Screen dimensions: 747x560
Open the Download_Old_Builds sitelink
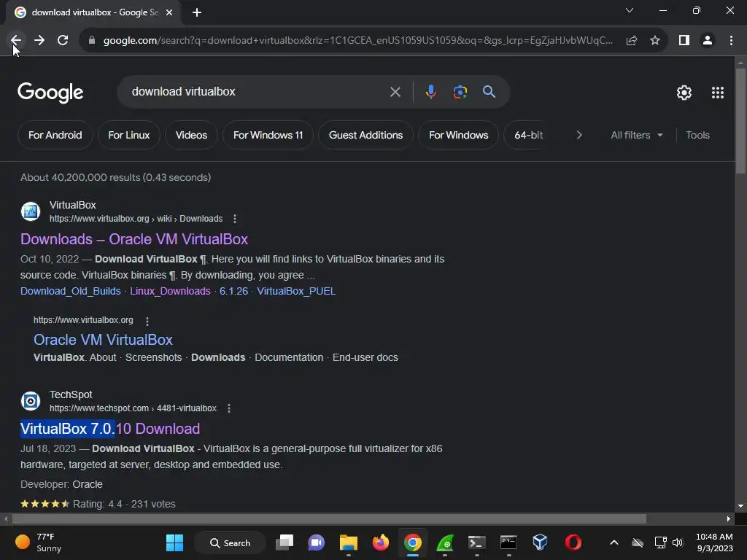click(71, 291)
